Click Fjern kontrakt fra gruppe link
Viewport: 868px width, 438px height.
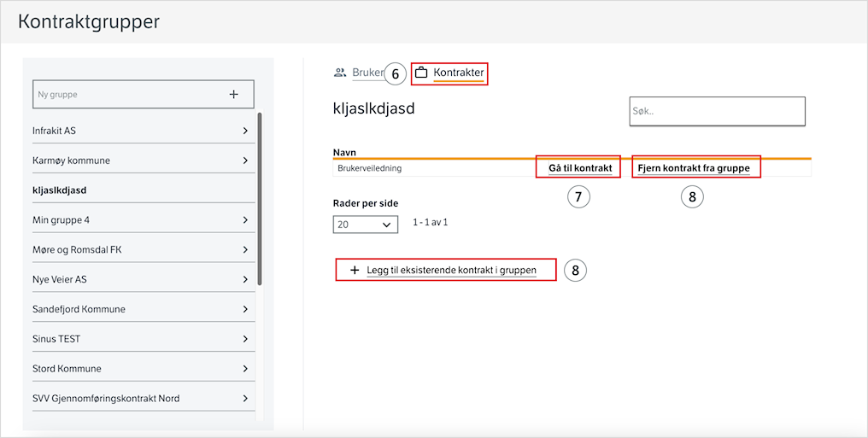tap(694, 168)
